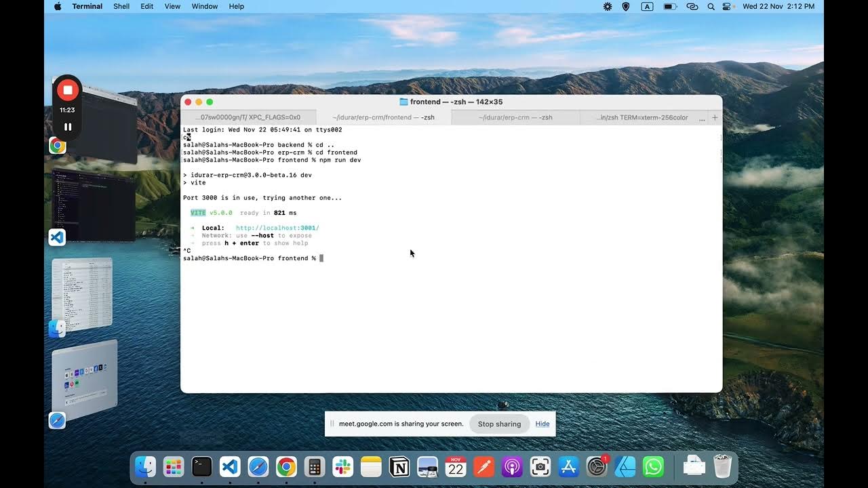The width and height of the screenshot is (868, 488).
Task: Open WhatsApp from the Dock
Action: (x=653, y=466)
